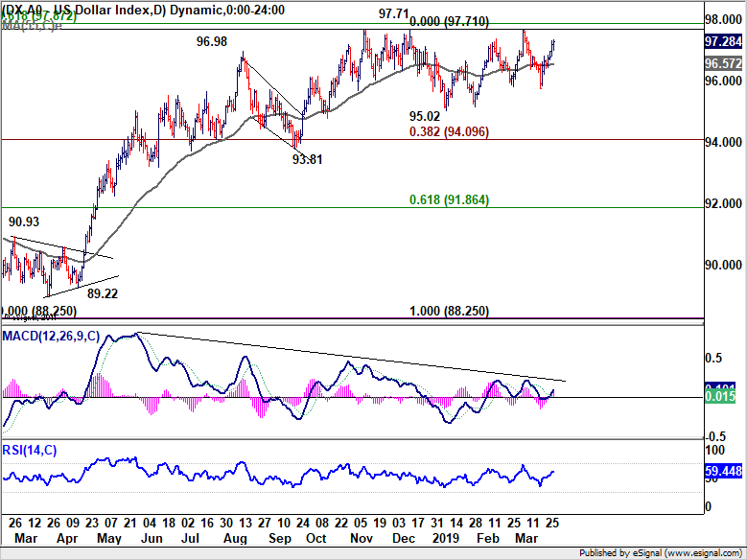Click the 98.000 price axis label

click(723, 19)
